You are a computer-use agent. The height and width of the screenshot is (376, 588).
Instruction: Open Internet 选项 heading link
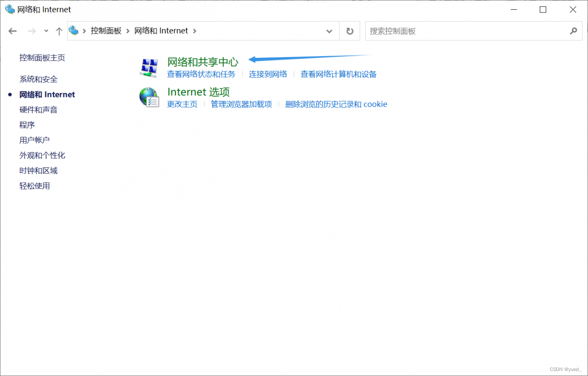pos(198,91)
